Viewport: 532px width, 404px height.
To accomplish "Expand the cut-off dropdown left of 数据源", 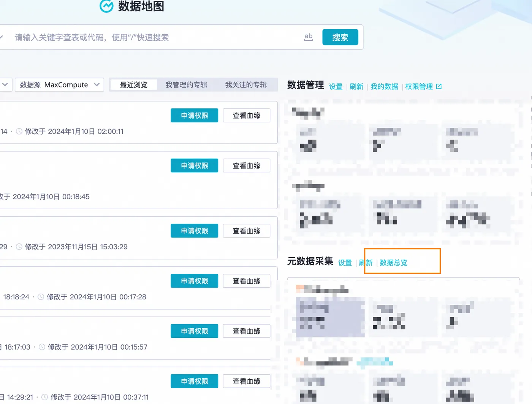I will 5,84.
